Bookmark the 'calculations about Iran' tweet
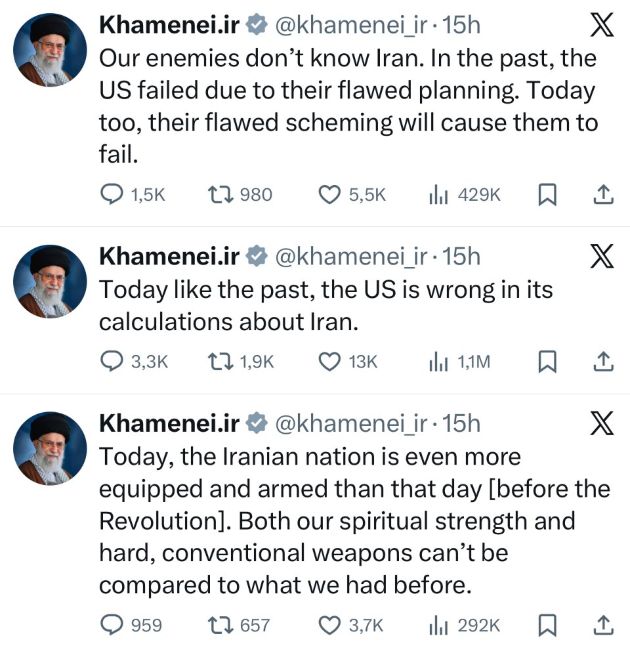 tap(547, 362)
